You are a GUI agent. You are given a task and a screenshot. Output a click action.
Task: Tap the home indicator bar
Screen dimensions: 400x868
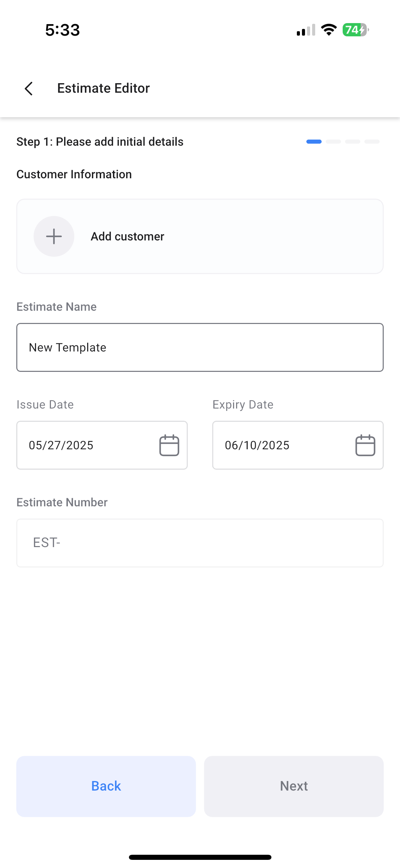(200, 857)
